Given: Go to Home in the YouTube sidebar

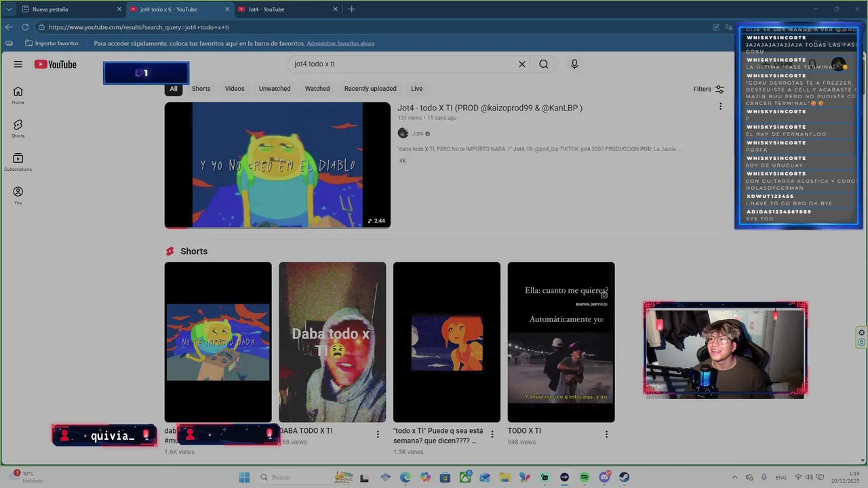Looking at the screenshot, I should coord(18,96).
